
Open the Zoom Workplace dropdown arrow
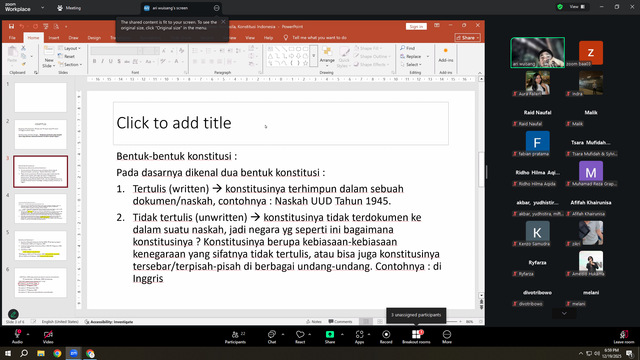(x=42, y=8)
